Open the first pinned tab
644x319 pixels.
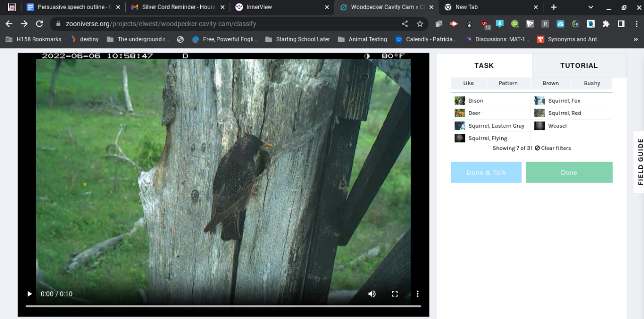point(12,7)
